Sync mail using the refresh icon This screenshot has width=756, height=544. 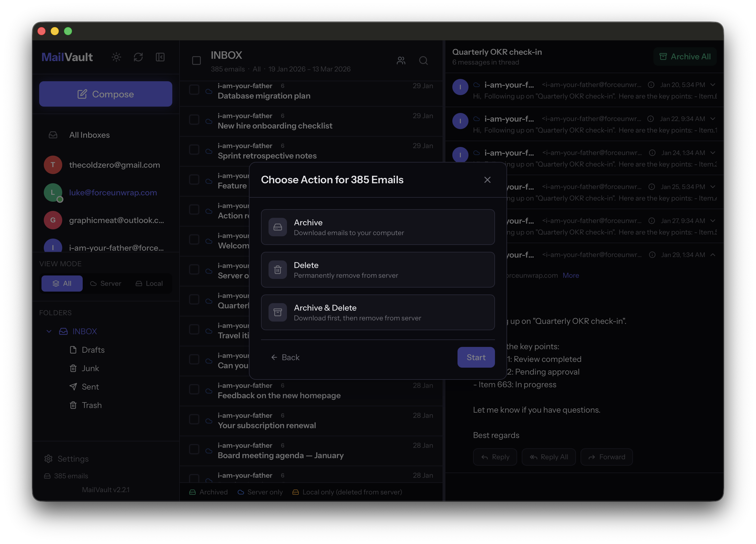[138, 57]
